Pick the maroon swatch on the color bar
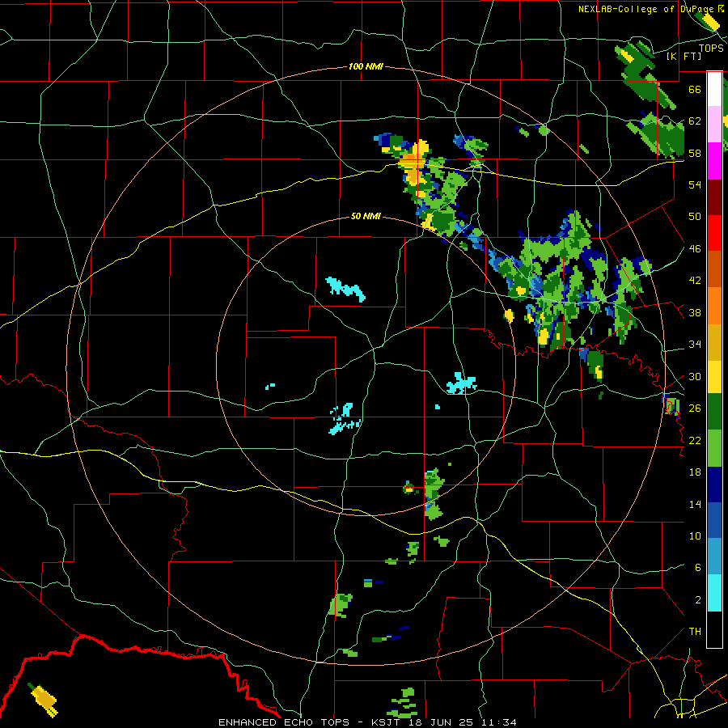Viewport: 728px width, 728px height. [x=714, y=197]
